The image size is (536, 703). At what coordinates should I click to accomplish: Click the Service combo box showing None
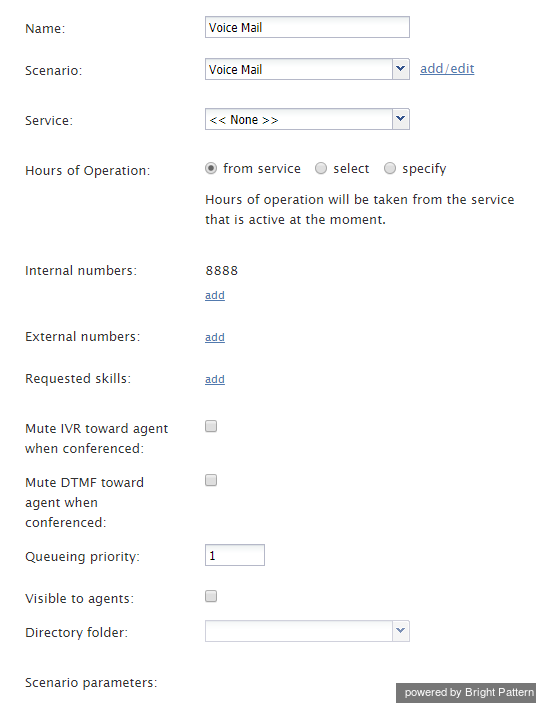[307, 119]
